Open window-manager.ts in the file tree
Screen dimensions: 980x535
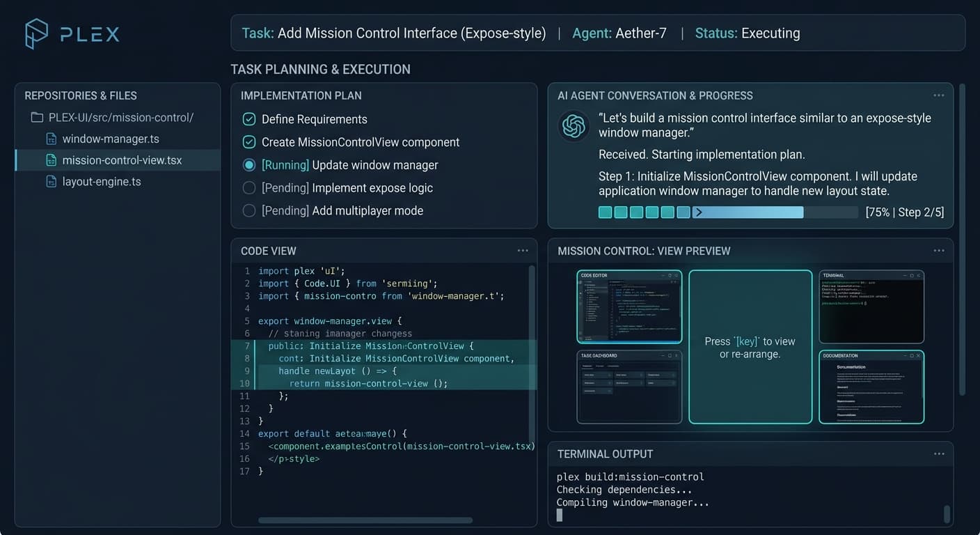[x=111, y=139]
